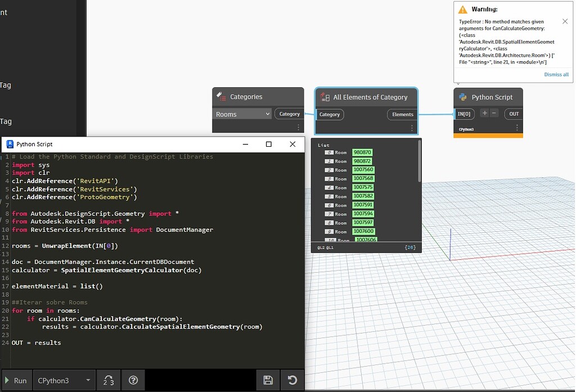Dismiss the warning with its X icon
The height and width of the screenshot is (392, 576).
(565, 21)
